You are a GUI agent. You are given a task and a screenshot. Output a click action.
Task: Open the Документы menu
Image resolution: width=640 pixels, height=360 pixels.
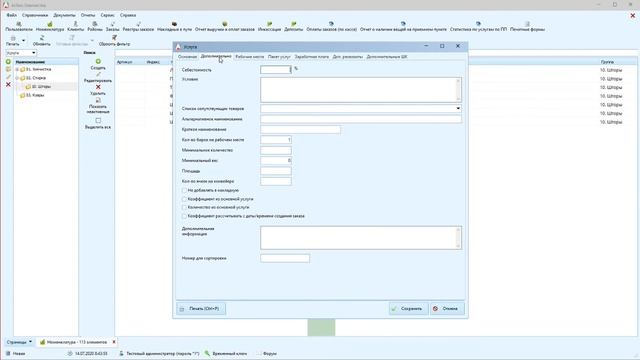tap(64, 15)
